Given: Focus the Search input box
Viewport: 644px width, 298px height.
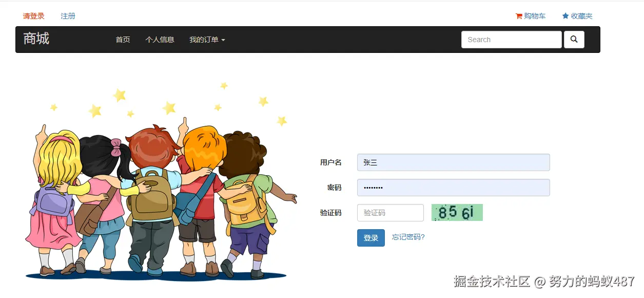Looking at the screenshot, I should click(512, 40).
